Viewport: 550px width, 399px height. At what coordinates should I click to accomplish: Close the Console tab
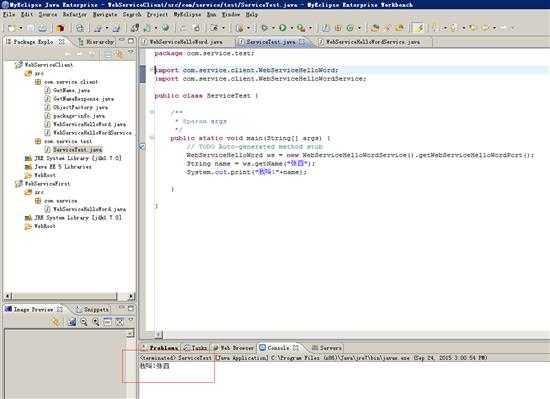point(296,348)
